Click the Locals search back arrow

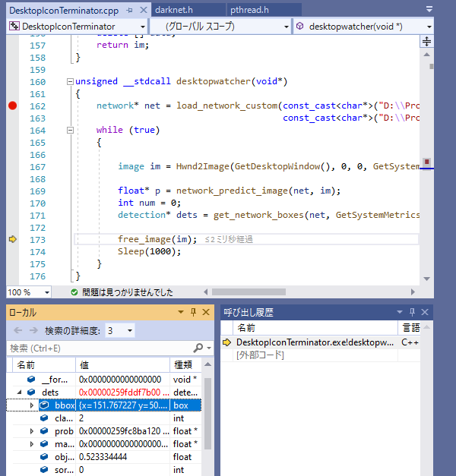pos(18,330)
